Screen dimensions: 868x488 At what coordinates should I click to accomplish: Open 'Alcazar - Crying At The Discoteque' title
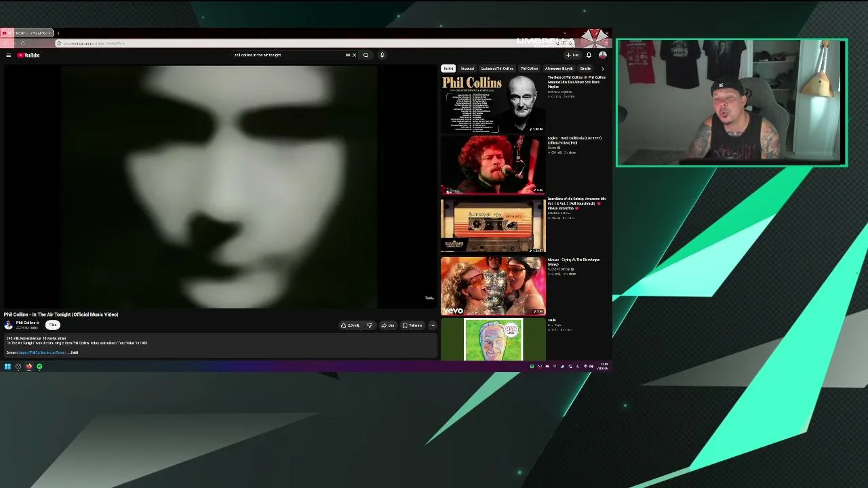[x=574, y=262]
